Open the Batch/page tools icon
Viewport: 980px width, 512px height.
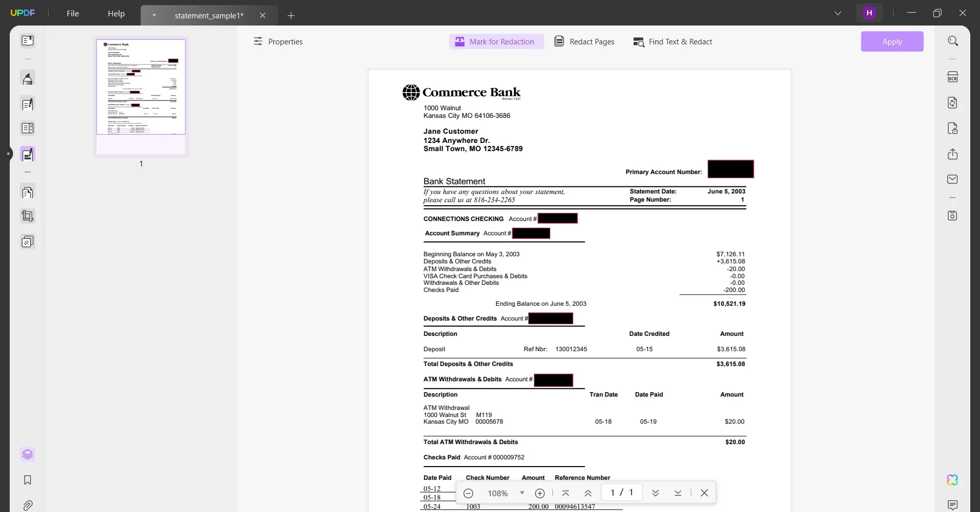click(x=28, y=241)
